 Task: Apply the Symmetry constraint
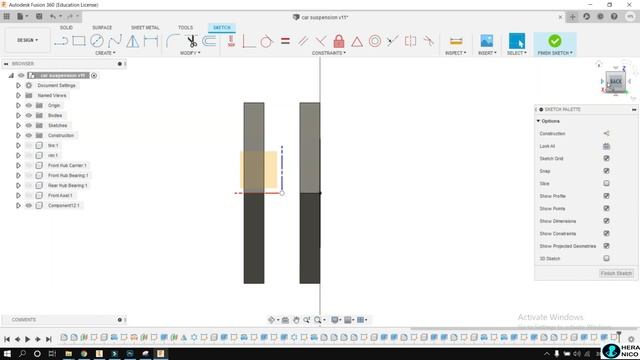pos(411,41)
